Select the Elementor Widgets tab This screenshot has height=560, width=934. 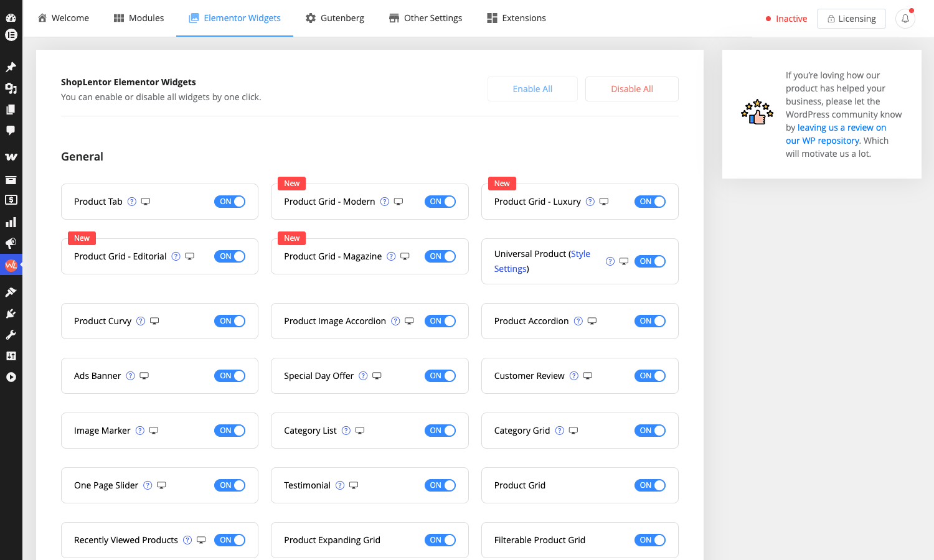(x=235, y=18)
